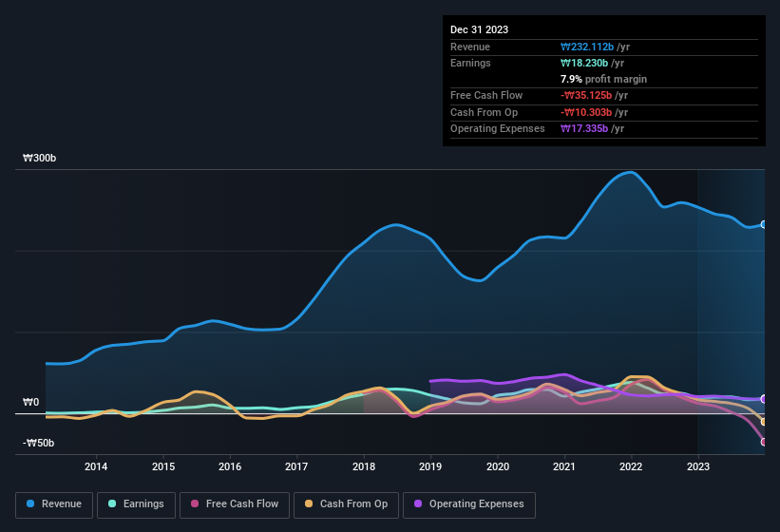
Task: Click the 2014 x-axis year label
Action: 95,466
